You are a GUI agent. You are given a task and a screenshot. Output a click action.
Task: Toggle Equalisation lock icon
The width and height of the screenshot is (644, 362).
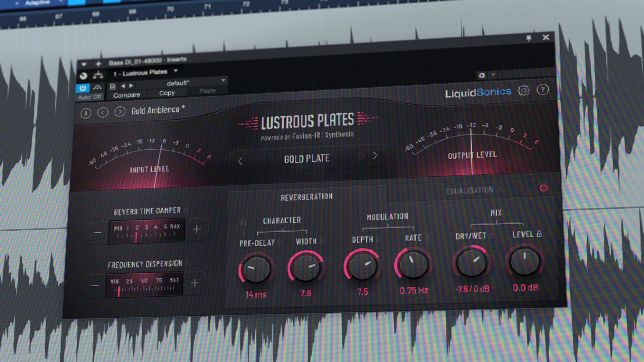tap(500, 189)
